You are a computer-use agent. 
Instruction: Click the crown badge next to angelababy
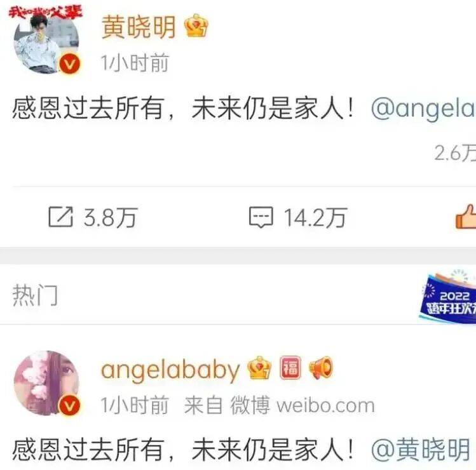[259, 368]
